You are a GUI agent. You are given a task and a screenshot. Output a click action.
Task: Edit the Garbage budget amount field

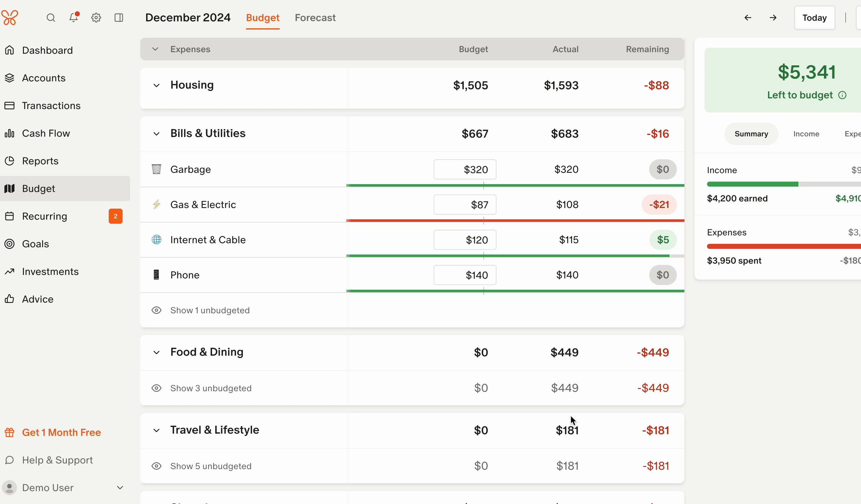coord(465,169)
